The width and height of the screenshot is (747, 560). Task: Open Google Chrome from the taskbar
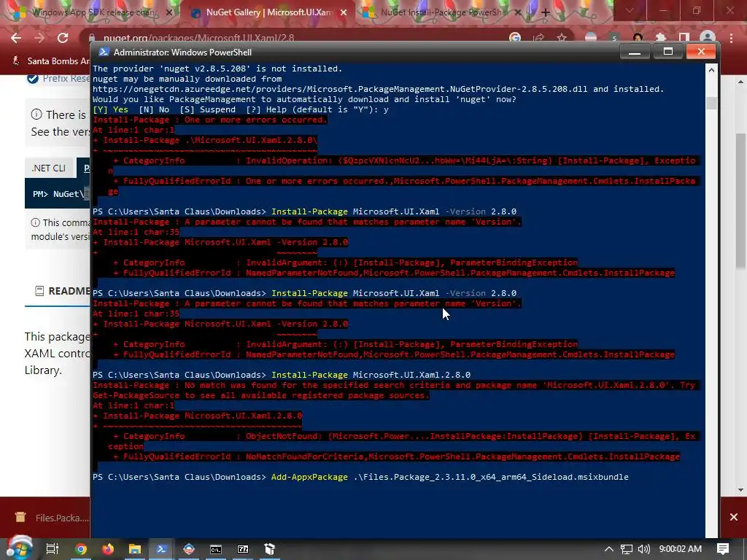(x=81, y=549)
